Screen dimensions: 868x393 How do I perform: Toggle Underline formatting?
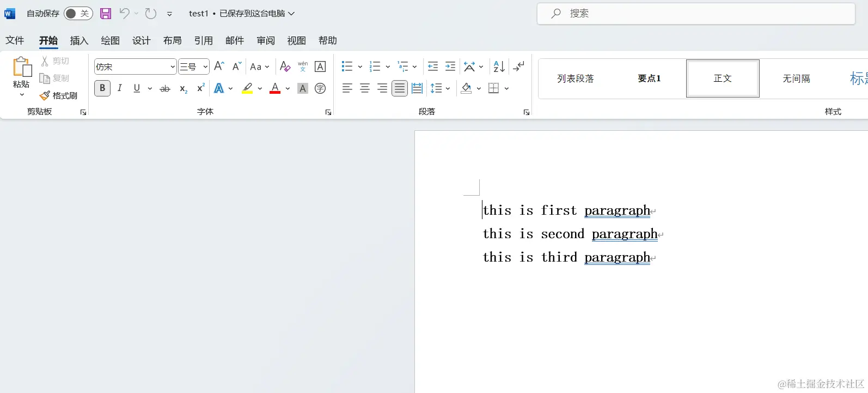pyautogui.click(x=137, y=88)
